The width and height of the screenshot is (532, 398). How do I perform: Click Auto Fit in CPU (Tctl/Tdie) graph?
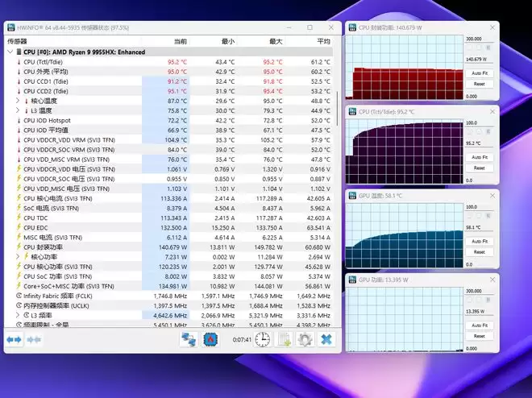[x=480, y=157]
